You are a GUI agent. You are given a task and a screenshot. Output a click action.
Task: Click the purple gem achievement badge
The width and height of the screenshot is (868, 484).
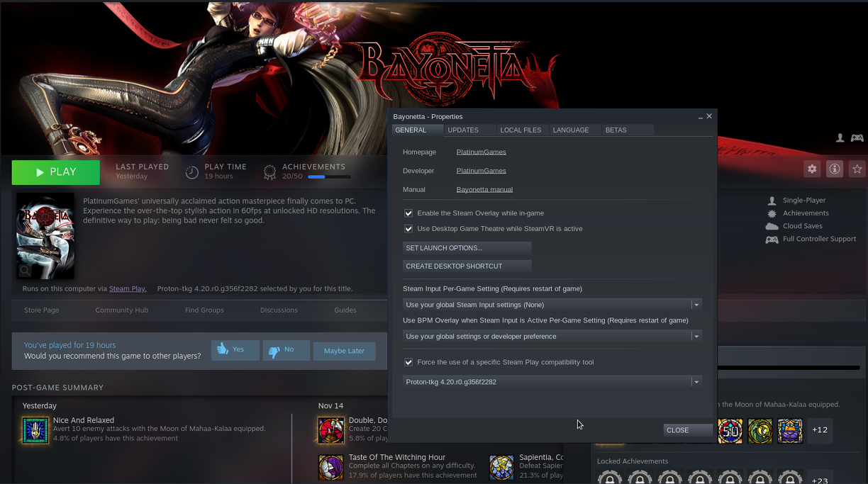tap(790, 430)
